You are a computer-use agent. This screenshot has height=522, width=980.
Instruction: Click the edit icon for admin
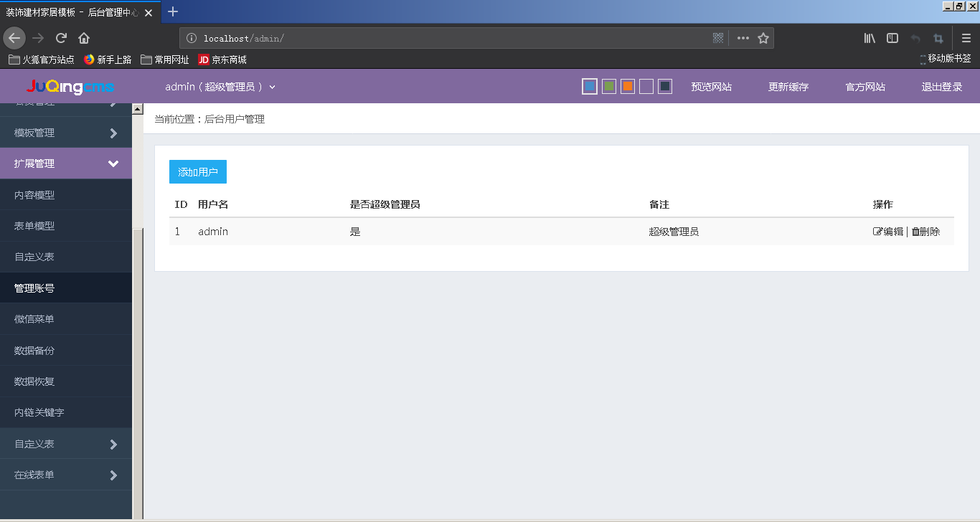(877, 232)
